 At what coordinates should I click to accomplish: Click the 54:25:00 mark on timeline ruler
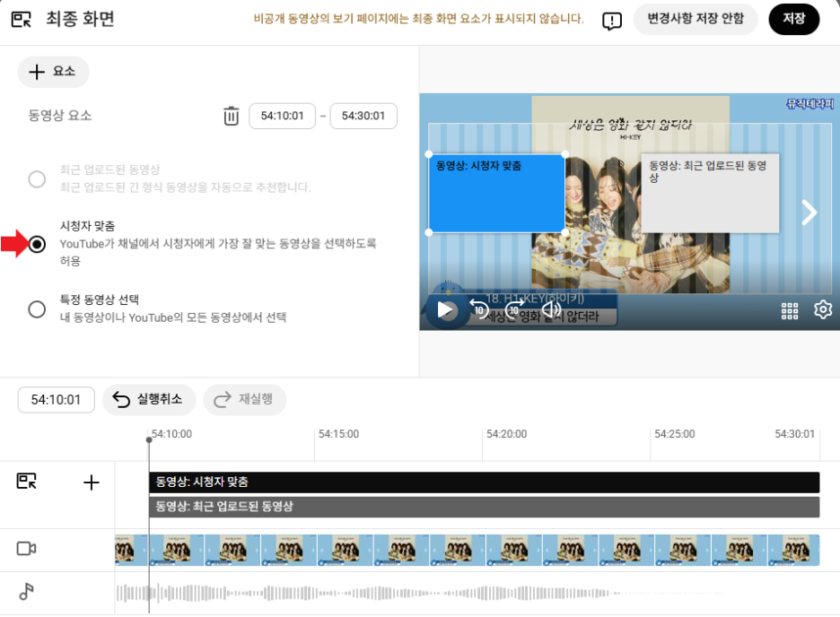point(675,434)
